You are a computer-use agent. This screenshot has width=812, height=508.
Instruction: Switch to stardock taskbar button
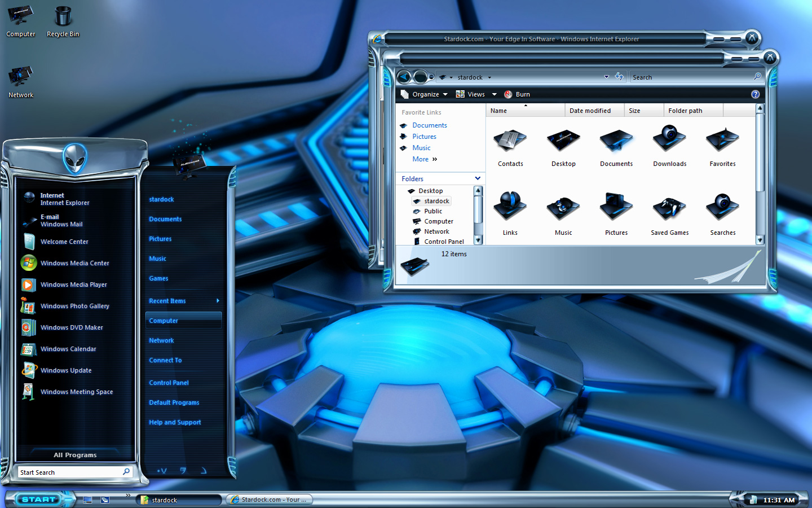179,500
